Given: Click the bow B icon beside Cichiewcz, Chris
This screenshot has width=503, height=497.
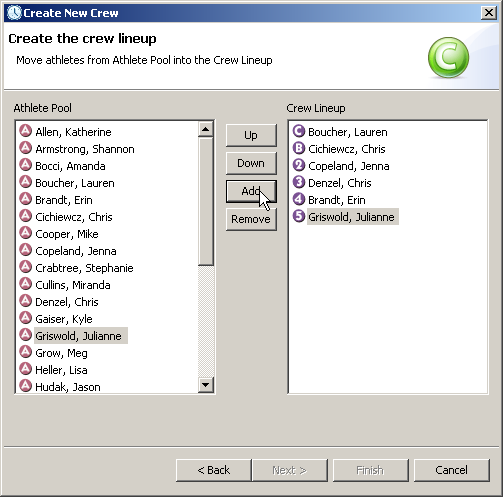Looking at the screenshot, I should pos(299,148).
